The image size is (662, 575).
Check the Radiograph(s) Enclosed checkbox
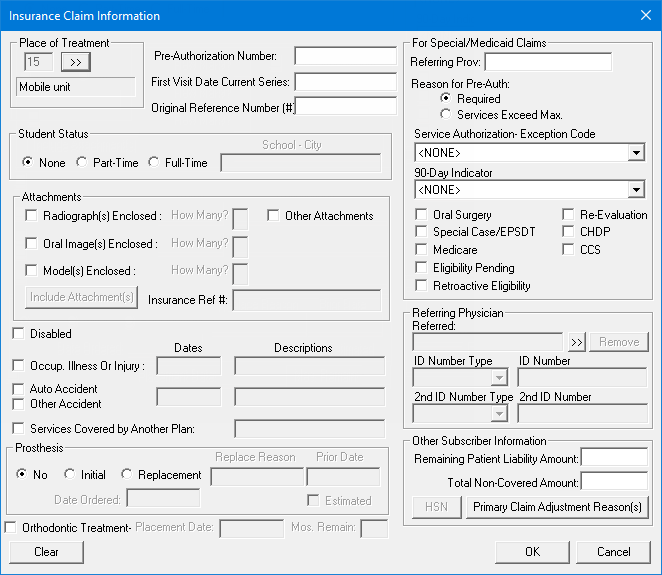[32, 216]
